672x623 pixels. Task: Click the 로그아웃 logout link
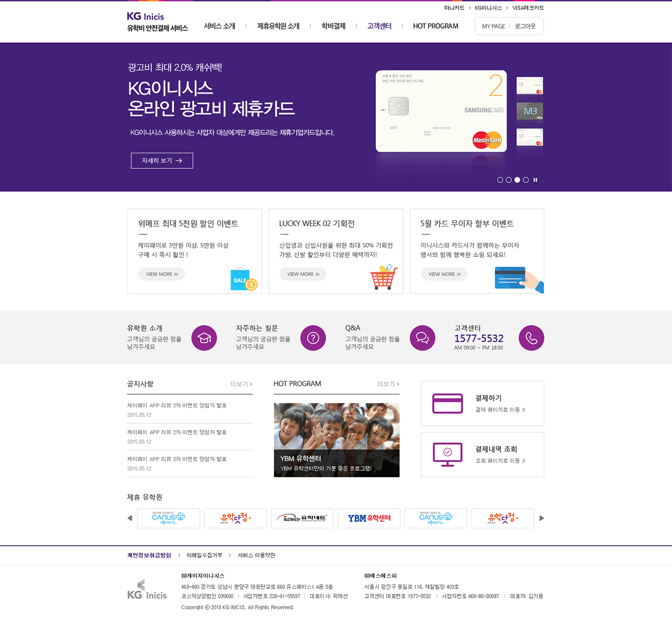[x=525, y=26]
